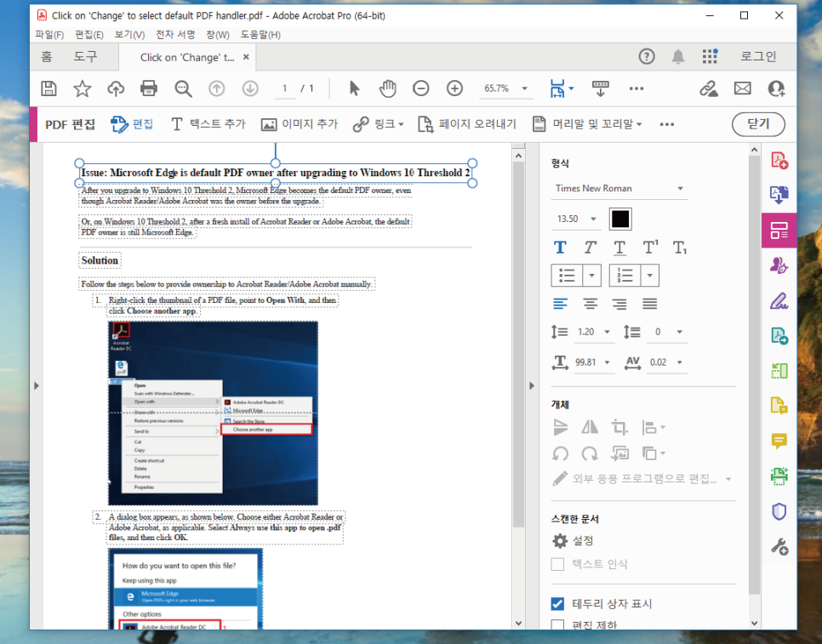Click 텍스트 추가 button
The width and height of the screenshot is (822, 644).
[208, 124]
